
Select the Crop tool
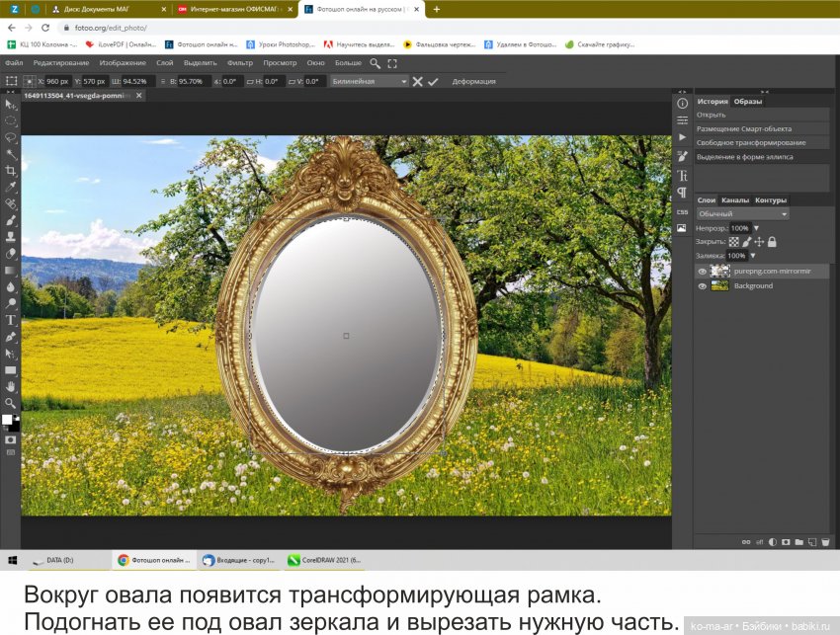coord(11,170)
